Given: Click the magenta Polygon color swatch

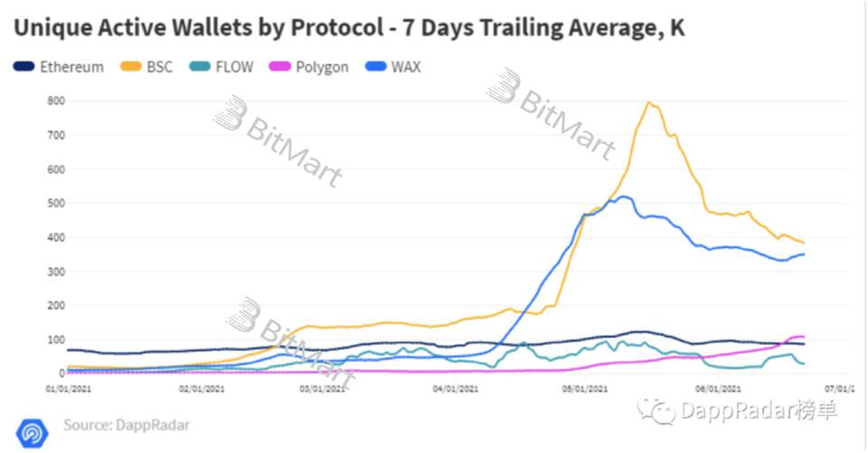Looking at the screenshot, I should 279,66.
